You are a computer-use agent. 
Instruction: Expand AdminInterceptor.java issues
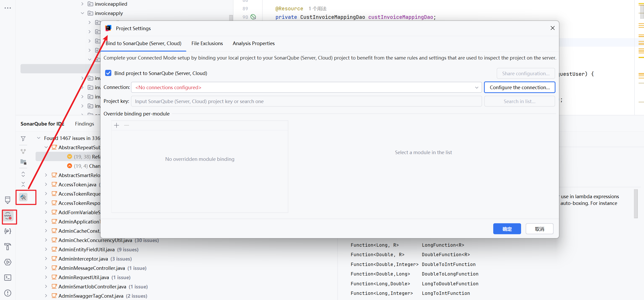pyautogui.click(x=46, y=259)
